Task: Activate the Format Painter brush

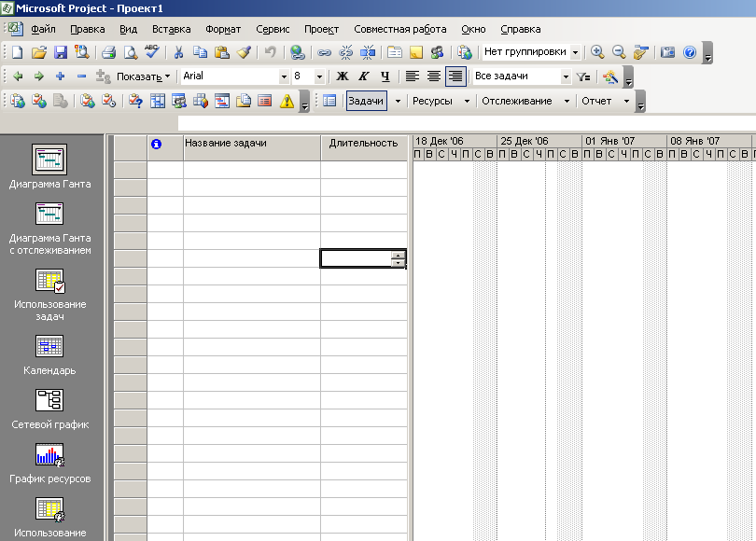Action: pos(244,52)
